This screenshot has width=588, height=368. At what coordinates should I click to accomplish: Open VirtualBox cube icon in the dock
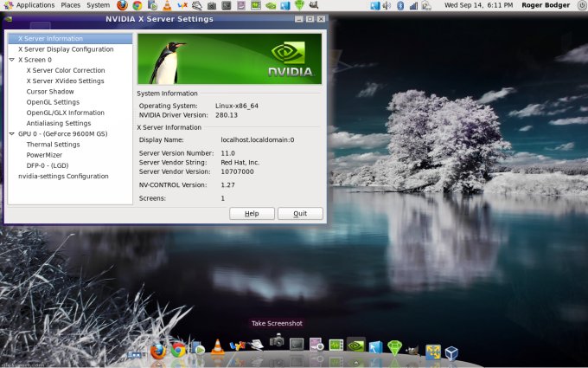[x=451, y=352]
